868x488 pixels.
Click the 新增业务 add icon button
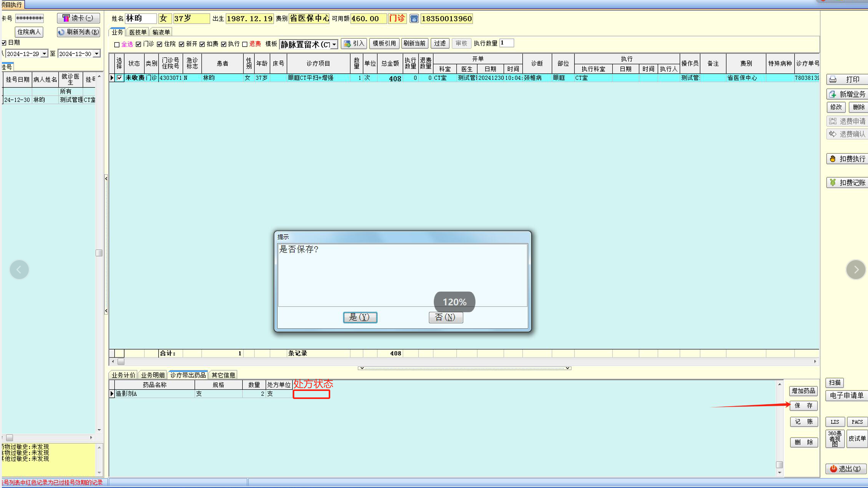point(847,94)
